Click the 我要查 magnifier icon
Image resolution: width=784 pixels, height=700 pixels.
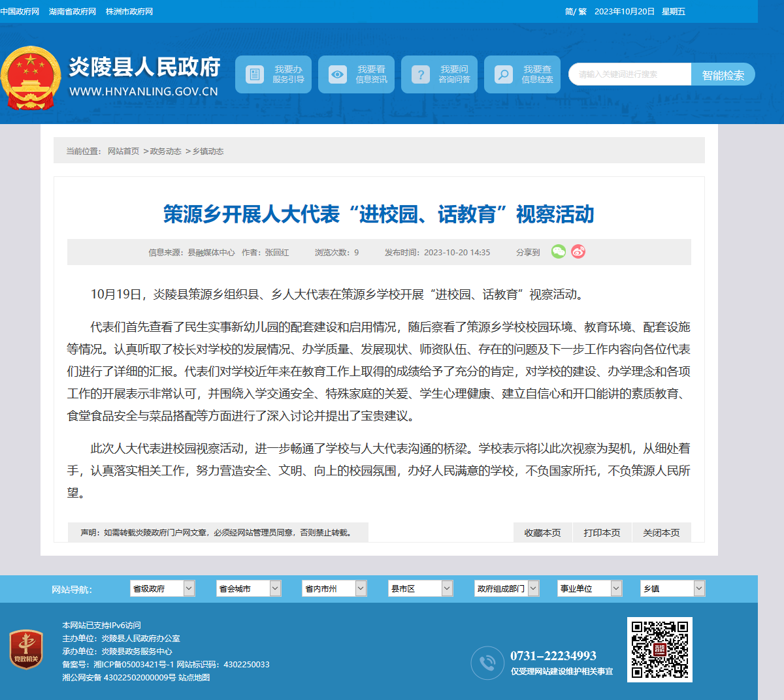point(503,74)
